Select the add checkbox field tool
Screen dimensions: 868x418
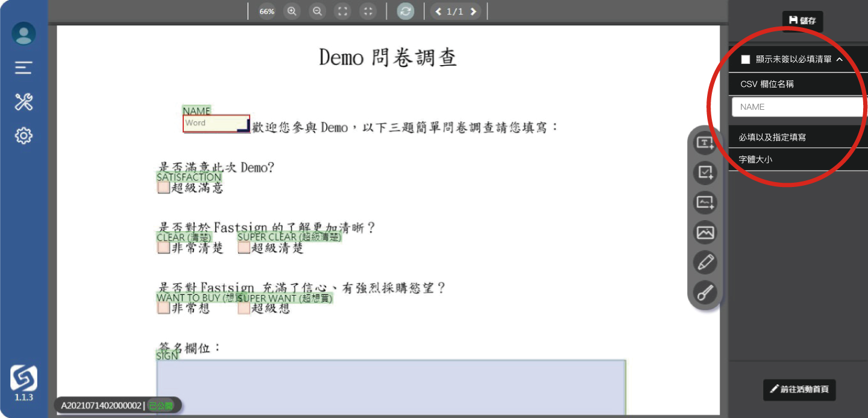(705, 173)
